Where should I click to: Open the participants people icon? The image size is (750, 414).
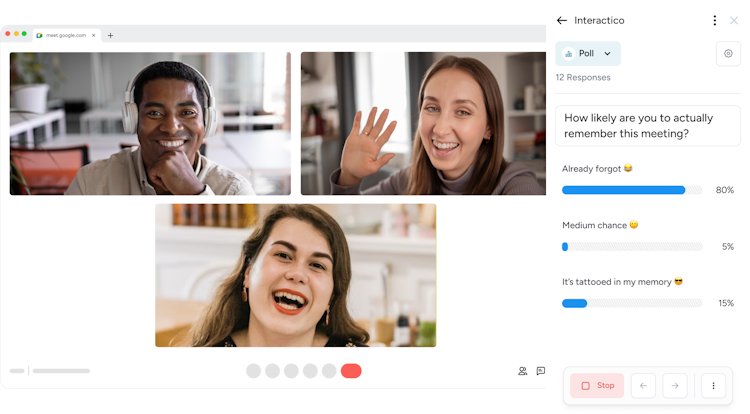522,371
